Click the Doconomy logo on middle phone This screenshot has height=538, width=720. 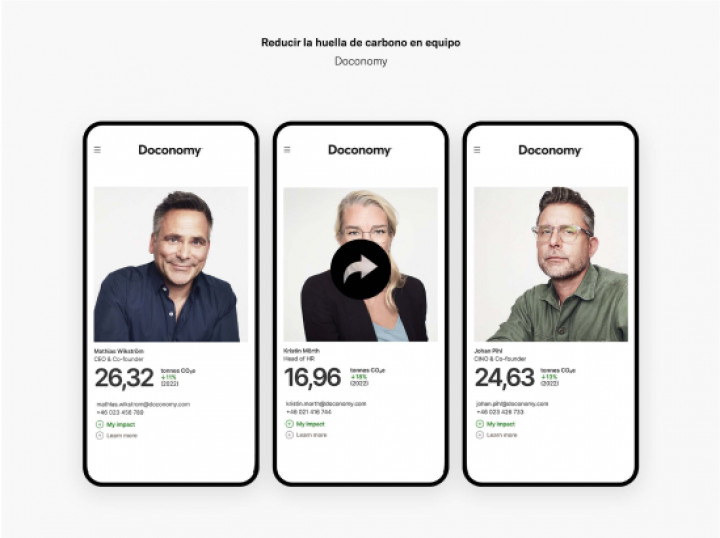360,150
